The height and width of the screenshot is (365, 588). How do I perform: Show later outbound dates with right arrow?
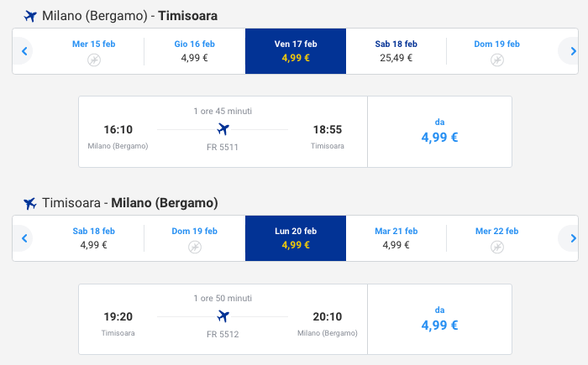tap(568, 52)
